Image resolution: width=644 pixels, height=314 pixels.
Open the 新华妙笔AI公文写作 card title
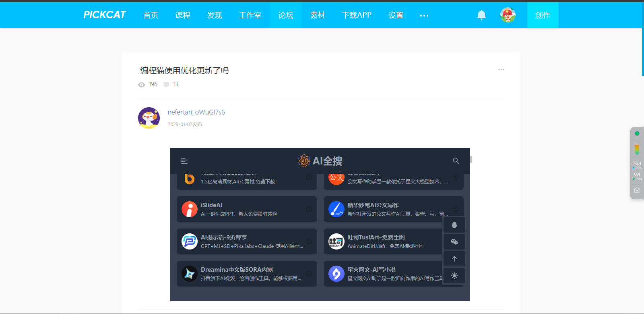373,205
